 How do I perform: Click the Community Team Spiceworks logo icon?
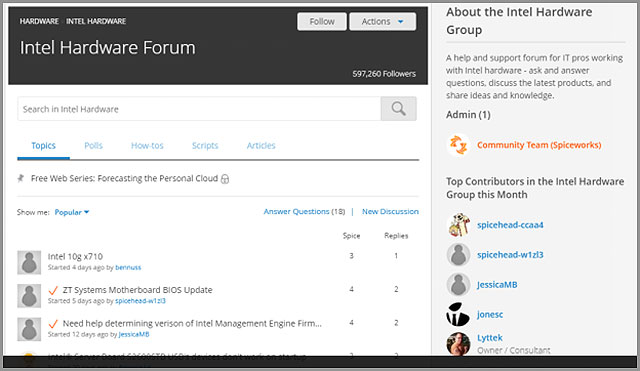(458, 145)
